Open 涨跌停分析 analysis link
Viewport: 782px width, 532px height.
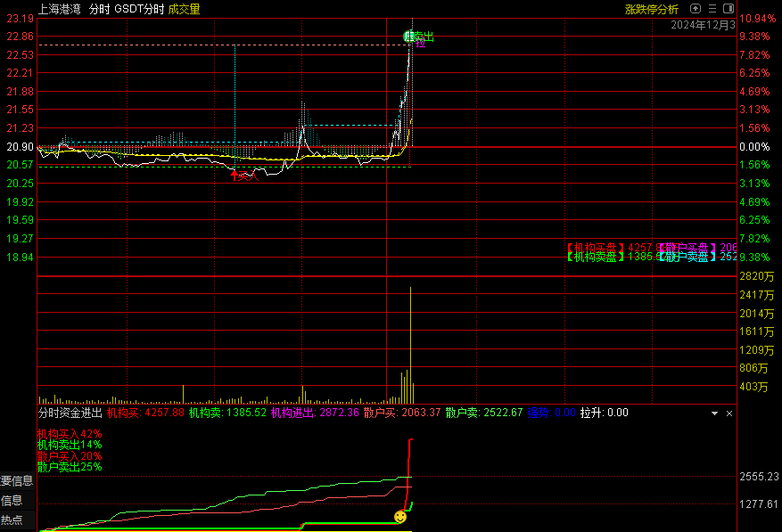click(x=652, y=9)
